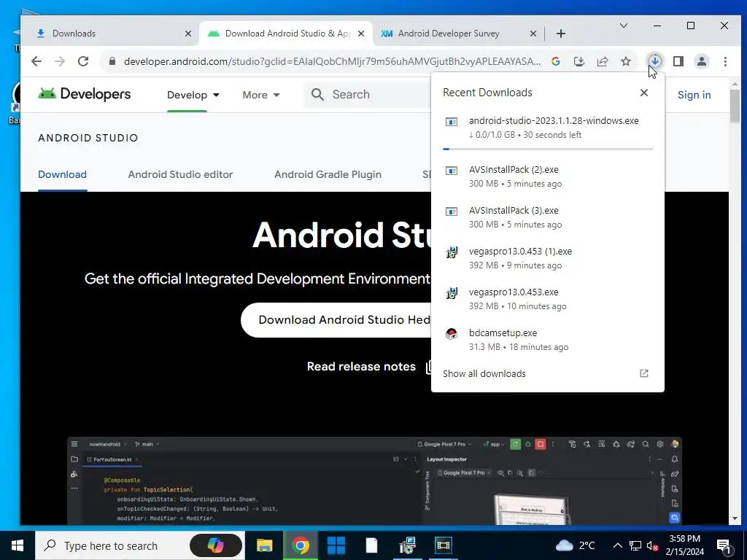Open the notification center icon
This screenshot has height=560, width=747.
coord(724,546)
